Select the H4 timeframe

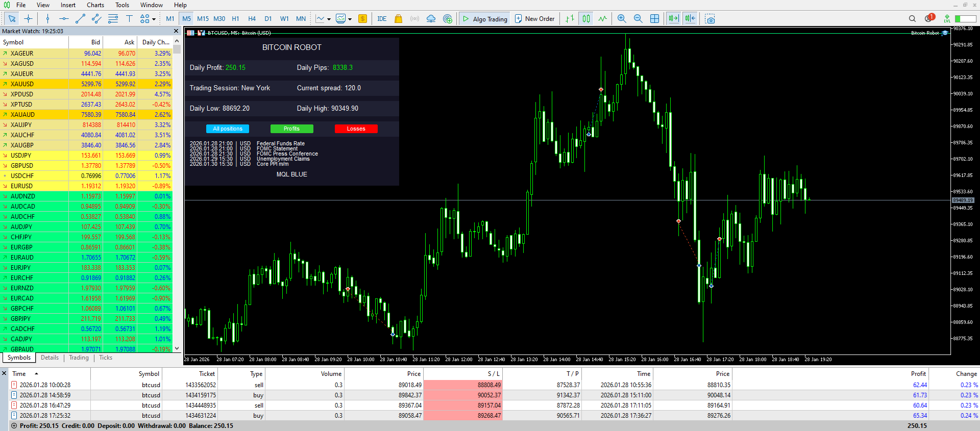tap(252, 19)
